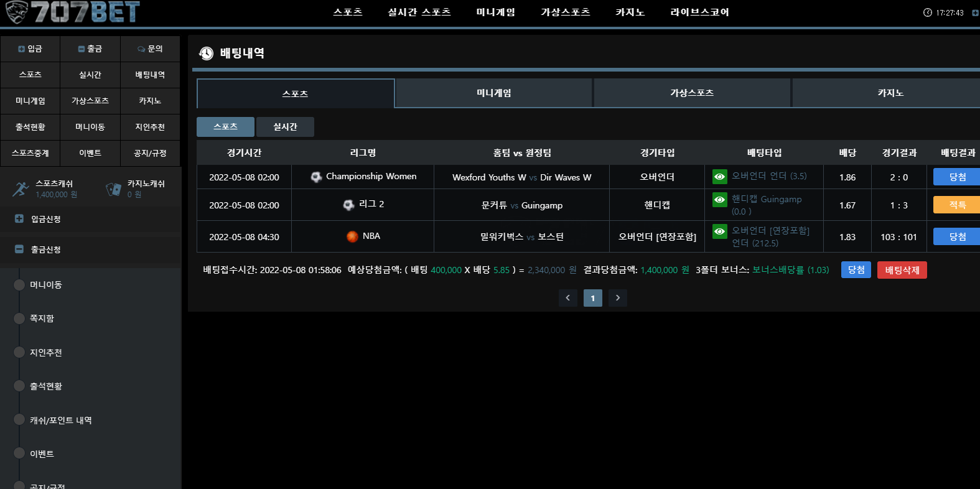Click the Wexford Youths W vs Dir Waves W cell
The height and width of the screenshot is (489, 980).
tap(522, 177)
